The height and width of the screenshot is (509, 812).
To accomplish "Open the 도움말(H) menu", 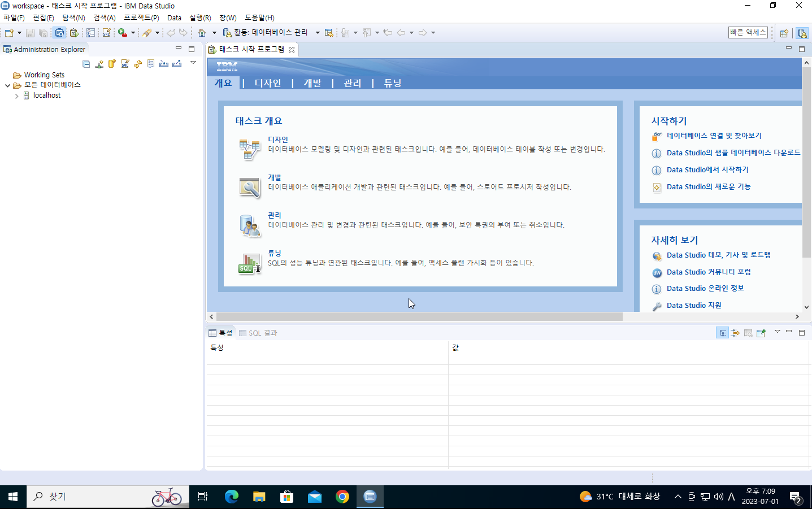I will pos(259,18).
